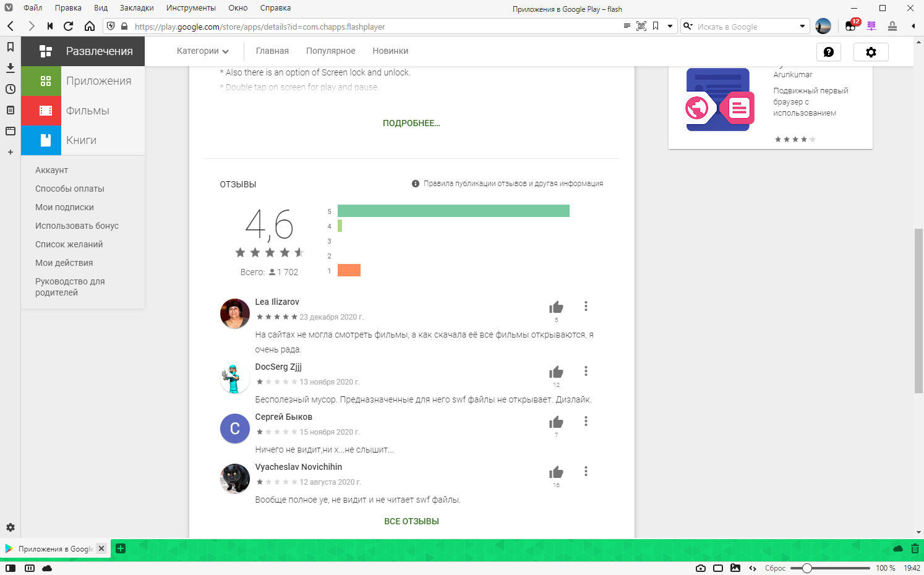
Task: Go back to the previous page
Action: [x=11, y=26]
